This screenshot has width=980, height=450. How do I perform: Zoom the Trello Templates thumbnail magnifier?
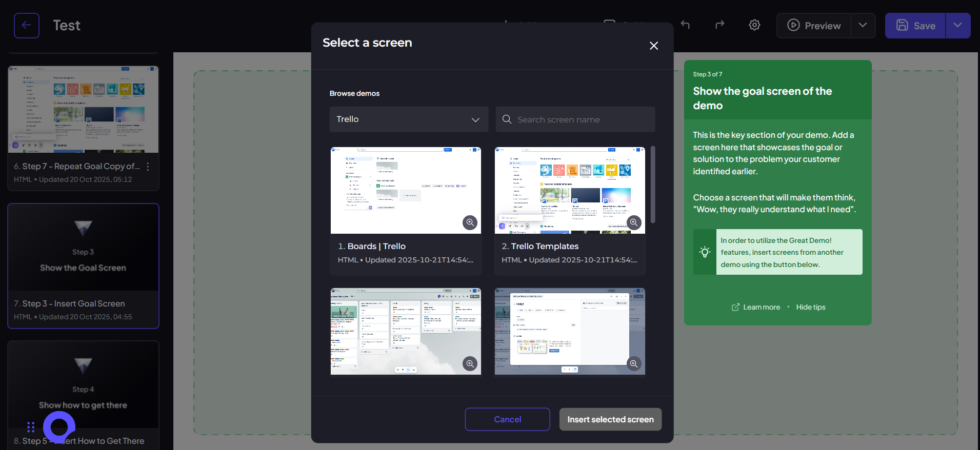coord(634,222)
